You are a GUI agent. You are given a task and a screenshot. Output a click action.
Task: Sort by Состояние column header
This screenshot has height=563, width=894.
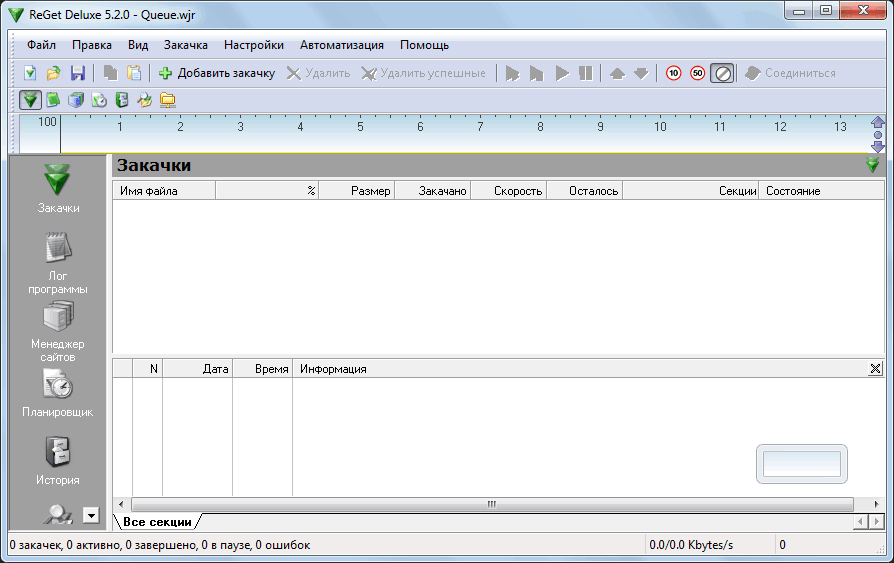[x=822, y=191]
